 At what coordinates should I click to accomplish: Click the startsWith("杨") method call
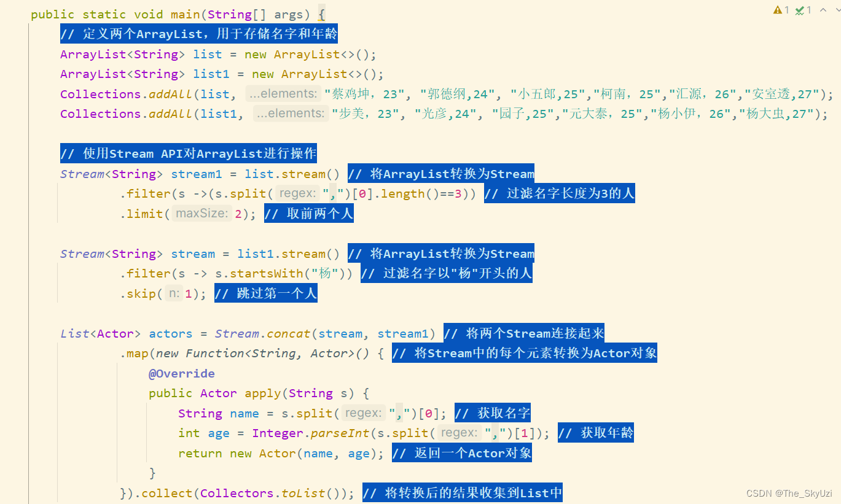tap(264, 273)
